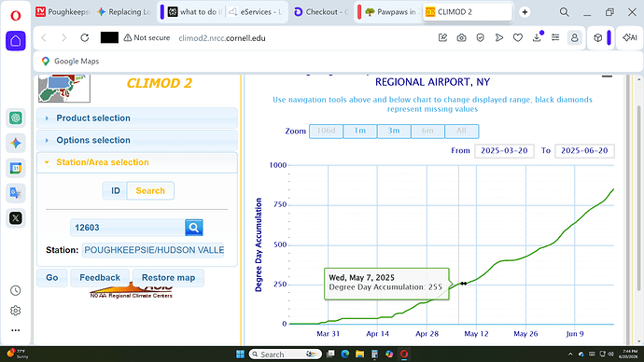Switch to the eServices tab
Screen dimensions: 644x362
coord(256,12)
